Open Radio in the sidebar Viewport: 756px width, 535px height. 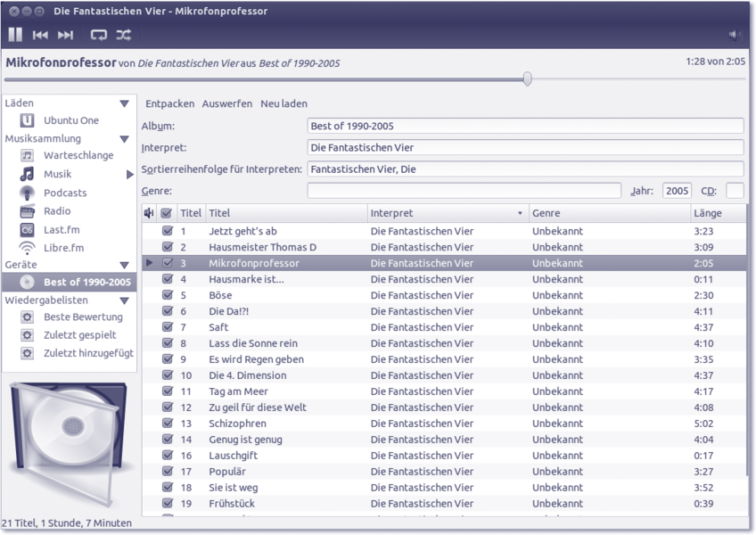(x=57, y=211)
